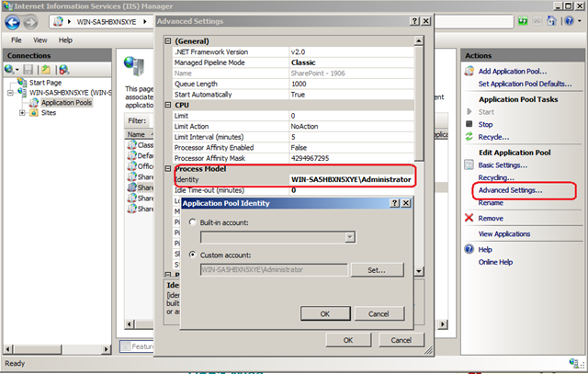Click the Back navigation arrow
The height and width of the screenshot is (374, 588).
click(x=12, y=22)
